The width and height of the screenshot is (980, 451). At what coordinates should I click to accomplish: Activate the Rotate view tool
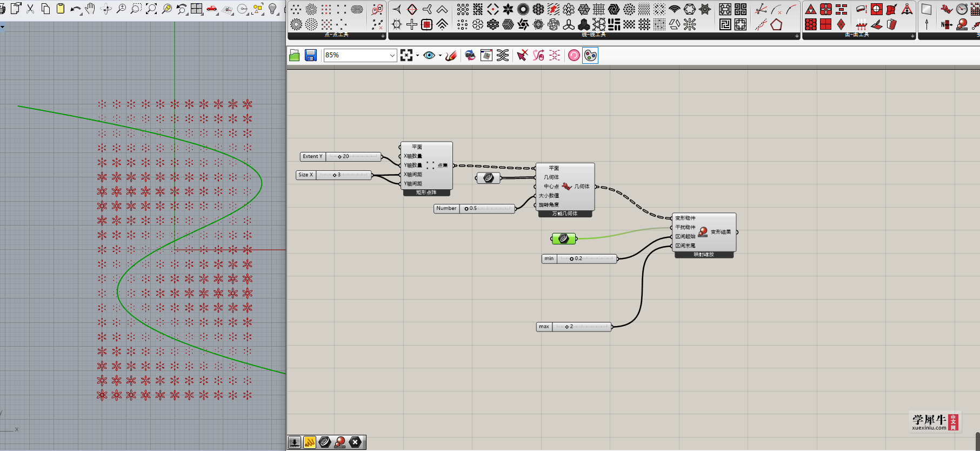106,9
